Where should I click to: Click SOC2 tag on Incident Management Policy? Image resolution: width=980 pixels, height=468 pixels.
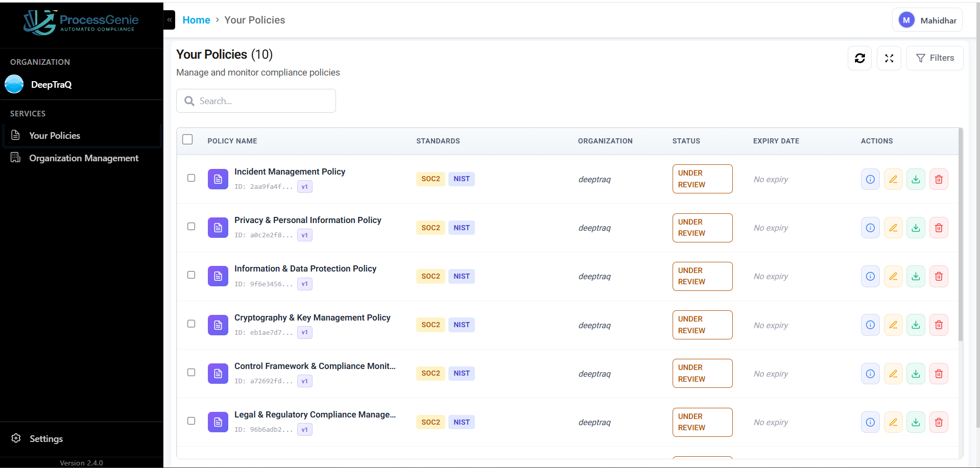coord(431,179)
